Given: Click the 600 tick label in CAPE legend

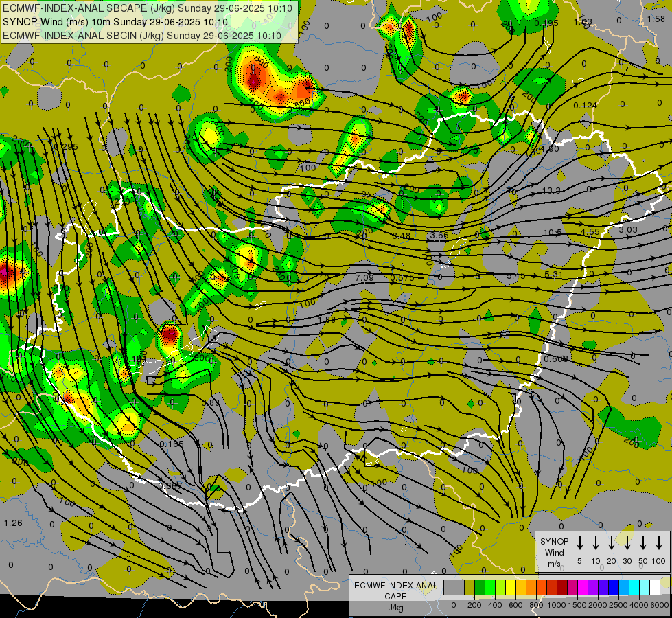Looking at the screenshot, I should tap(515, 605).
